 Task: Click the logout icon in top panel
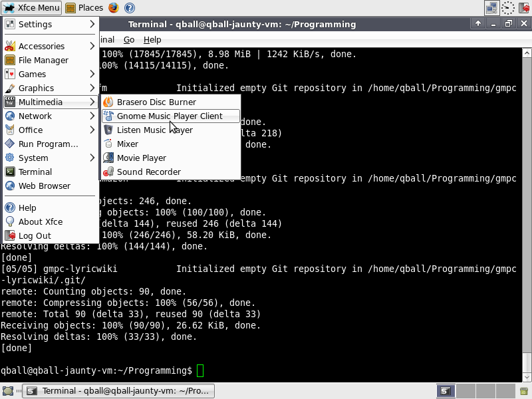(524, 8)
